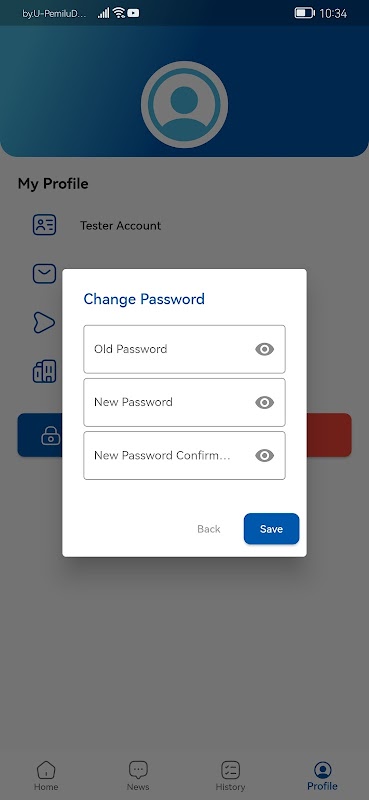This screenshot has width=369, height=800.
Task: Click the padlock icon on blue button
Action: click(x=51, y=435)
